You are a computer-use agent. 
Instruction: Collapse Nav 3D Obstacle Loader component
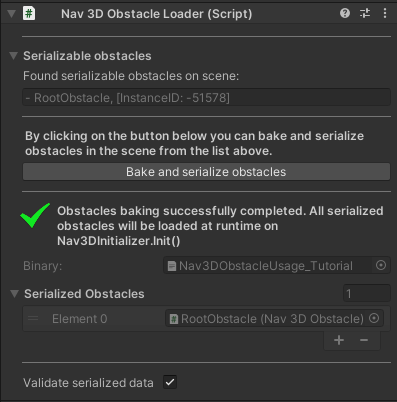12,14
